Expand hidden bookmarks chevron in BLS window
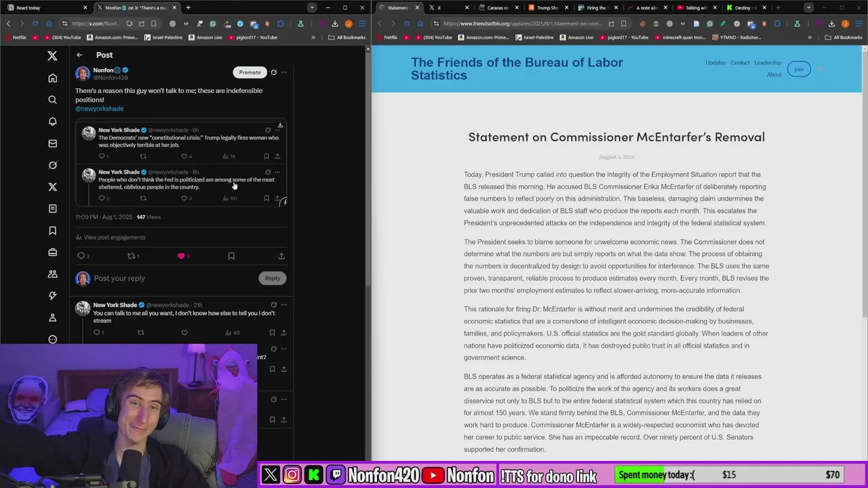This screenshot has height=488, width=868. point(810,37)
